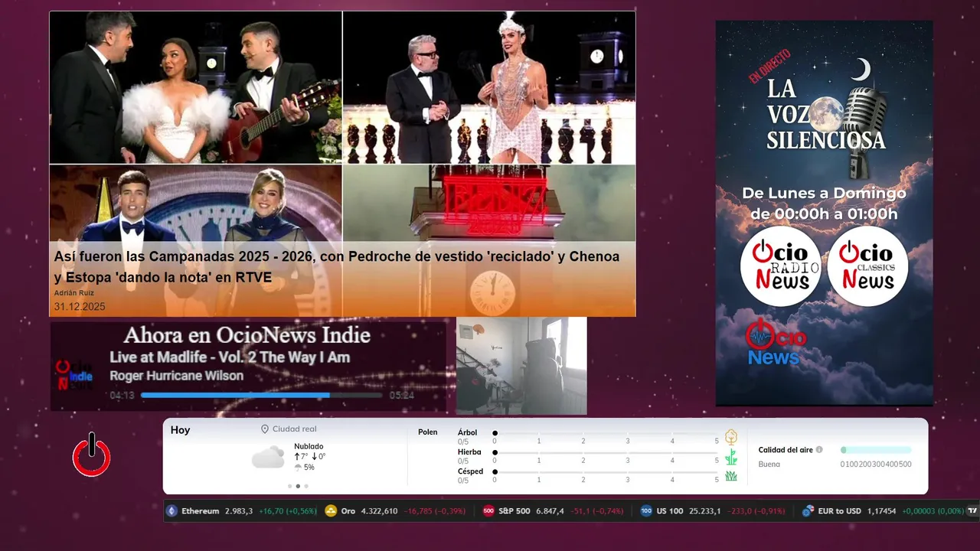The width and height of the screenshot is (980, 551).
Task: Click the Oro ticker label
Action: (x=348, y=511)
